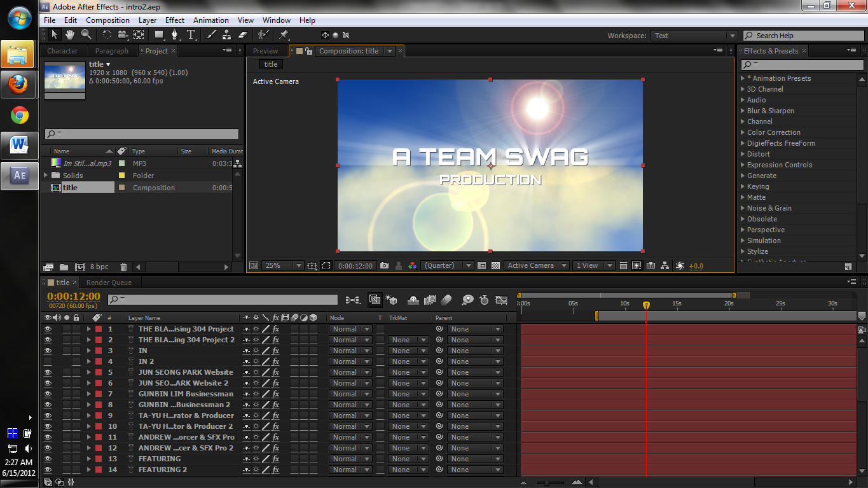This screenshot has height=488, width=868.
Task: Toggle the fast previews button
Action: [x=637, y=265]
